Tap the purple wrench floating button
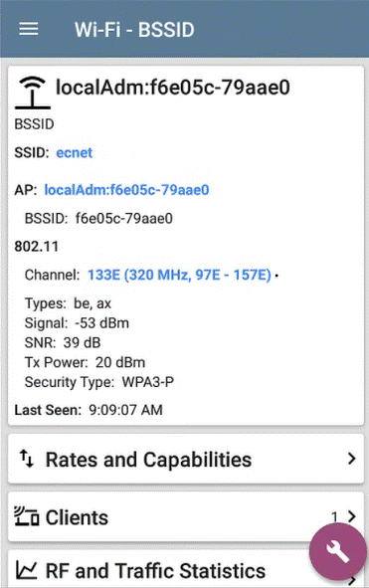Screen dimensions: 369x588 tap(337, 552)
